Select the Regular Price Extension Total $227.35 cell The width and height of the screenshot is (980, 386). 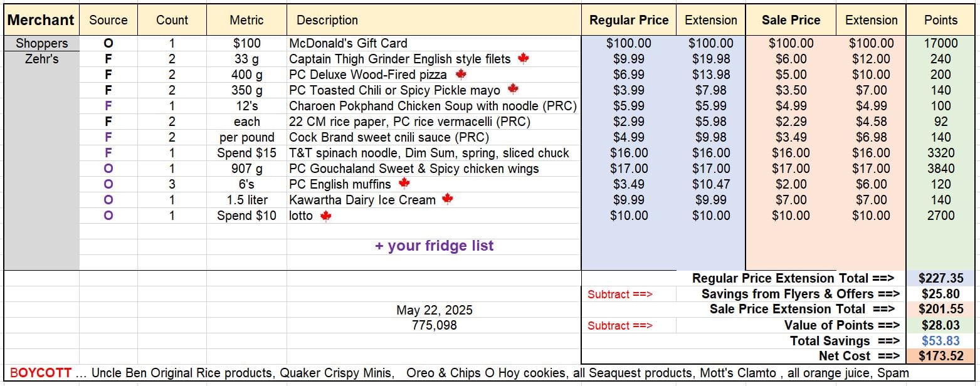click(940, 278)
